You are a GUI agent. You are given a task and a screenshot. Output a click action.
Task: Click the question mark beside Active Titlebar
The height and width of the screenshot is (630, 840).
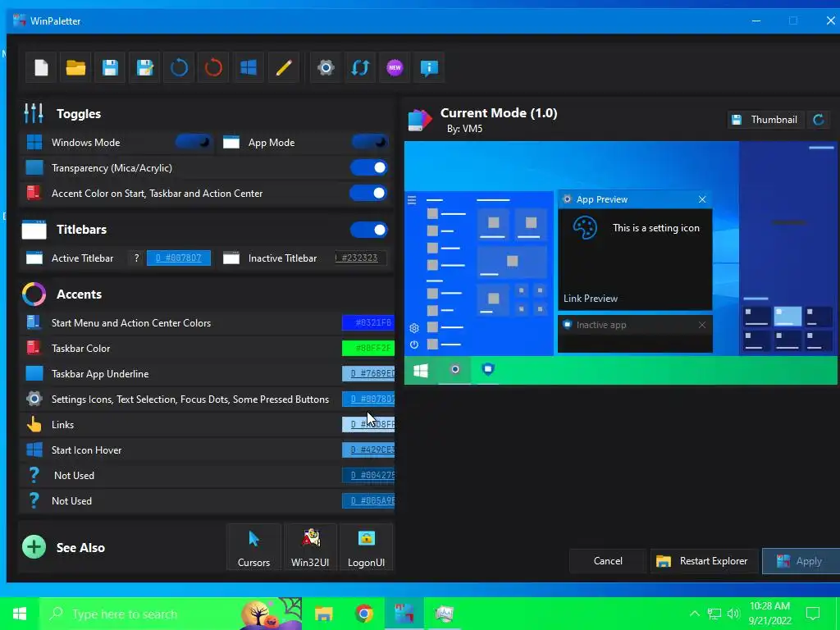[137, 258]
